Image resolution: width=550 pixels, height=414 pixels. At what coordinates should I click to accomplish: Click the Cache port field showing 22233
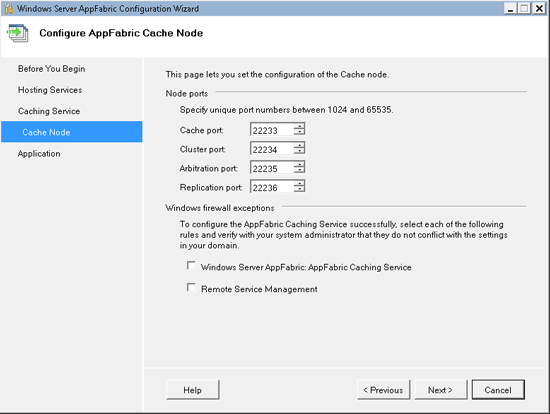(272, 130)
